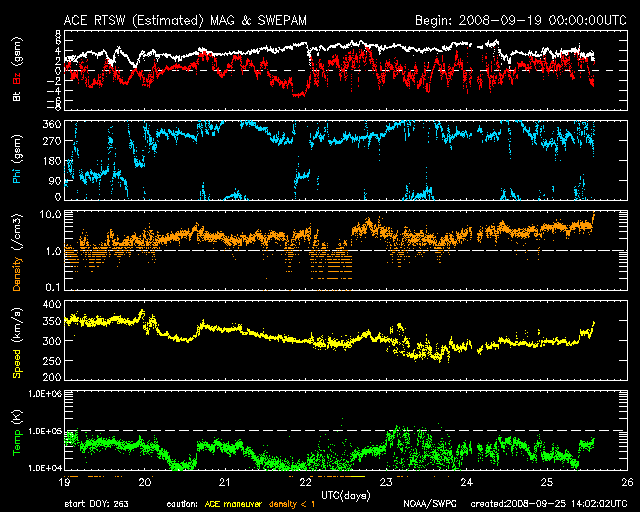Click the '1.0E+06' tick on Temp axis
The height and width of the screenshot is (512, 640).
(x=45, y=394)
